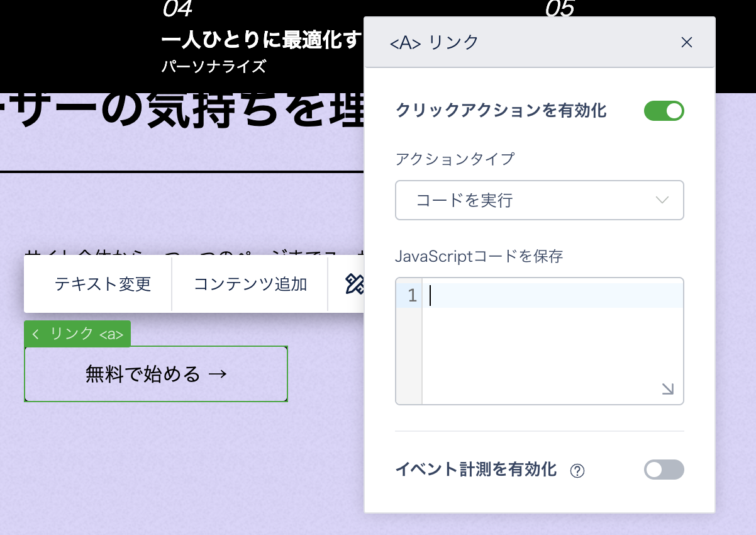
Task: Click the JavaScriptコードを保存 label
Action: (479, 256)
